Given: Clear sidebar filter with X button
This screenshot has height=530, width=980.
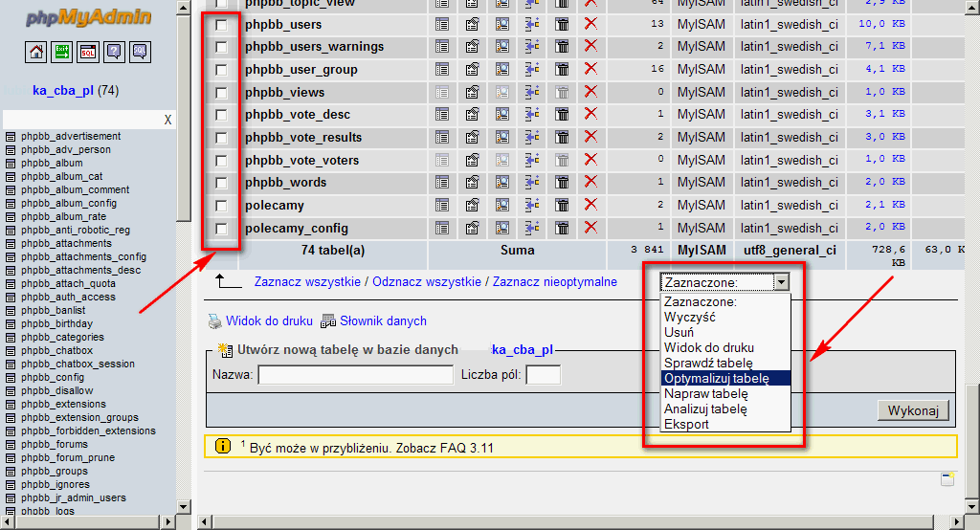Looking at the screenshot, I should tap(167, 120).
